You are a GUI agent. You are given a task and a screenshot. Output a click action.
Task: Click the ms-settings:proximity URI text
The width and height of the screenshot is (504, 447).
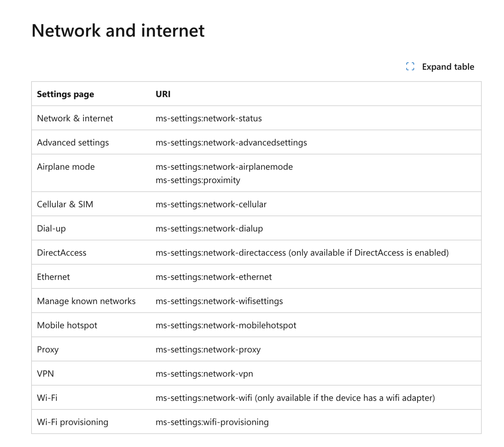tap(197, 180)
